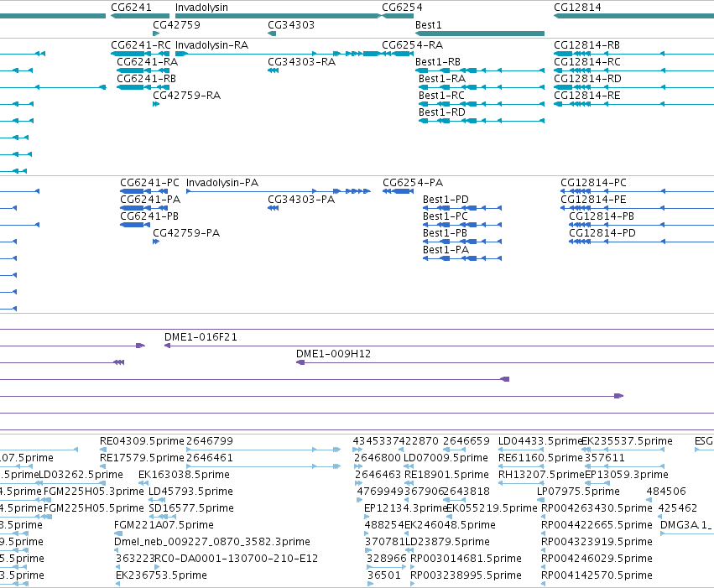This screenshot has height=588, width=714.
Task: Select the RE17579.5prime EST label
Action: [x=142, y=458]
